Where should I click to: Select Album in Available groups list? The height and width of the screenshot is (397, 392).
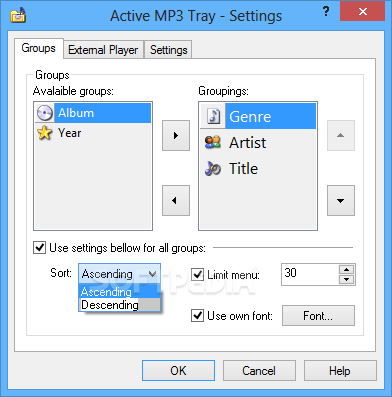click(x=93, y=113)
